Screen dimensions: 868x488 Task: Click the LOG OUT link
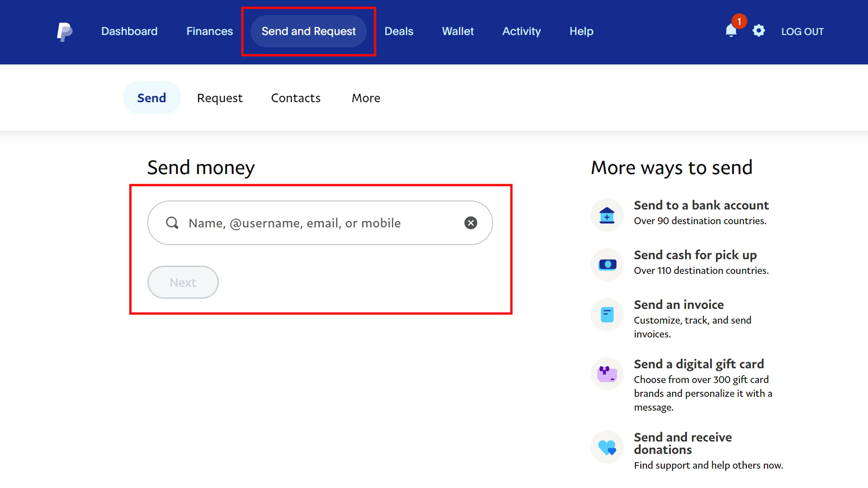(802, 32)
